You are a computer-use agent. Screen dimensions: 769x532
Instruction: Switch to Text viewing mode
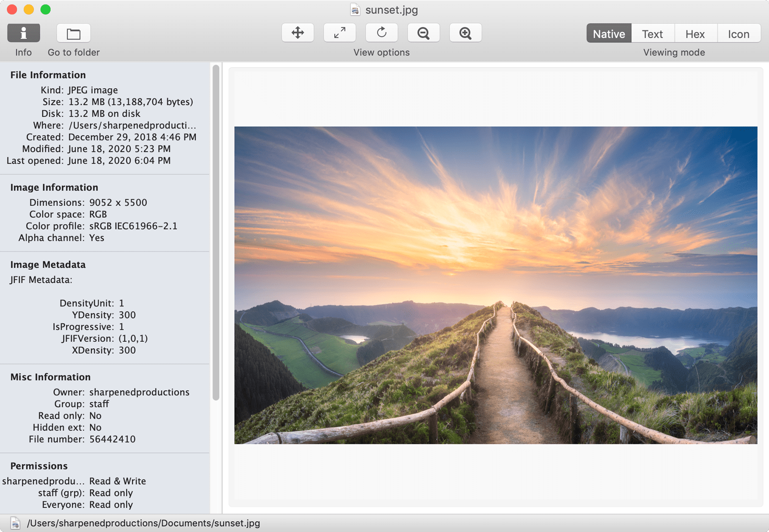[x=653, y=33]
